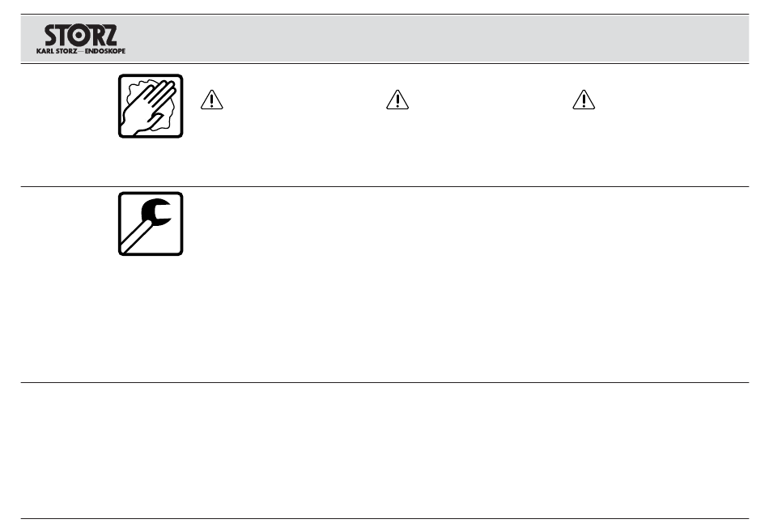Click the exclamation mark in last warning triangle
Image resolution: width=769 pixels, height=532 pixels.
click(x=584, y=100)
